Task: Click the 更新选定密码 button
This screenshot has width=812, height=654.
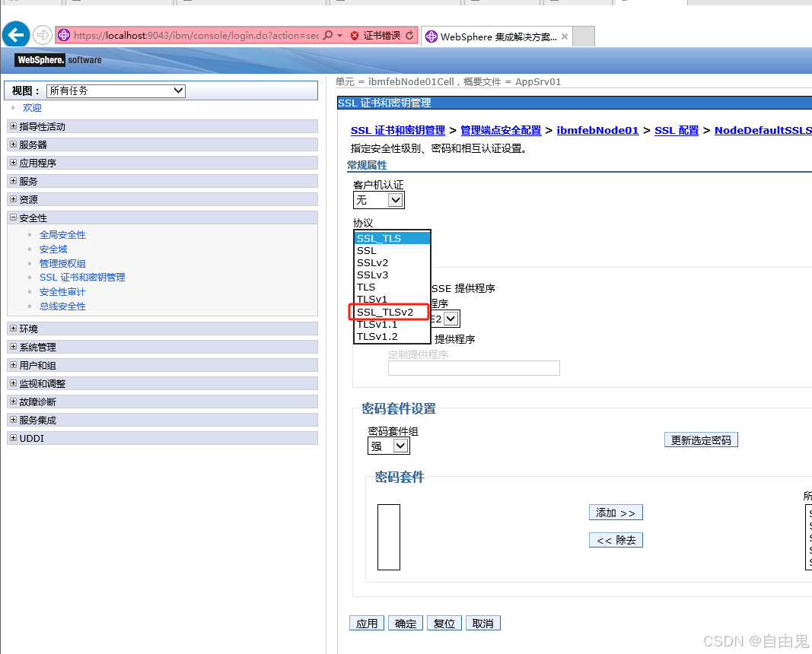Action: click(x=701, y=440)
